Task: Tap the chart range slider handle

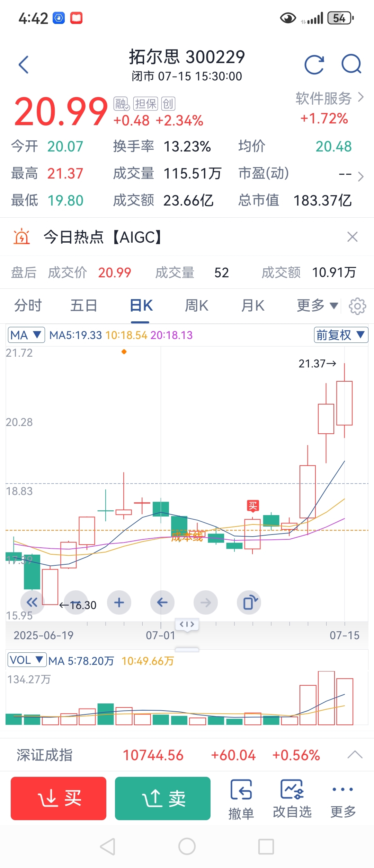Action: click(187, 624)
